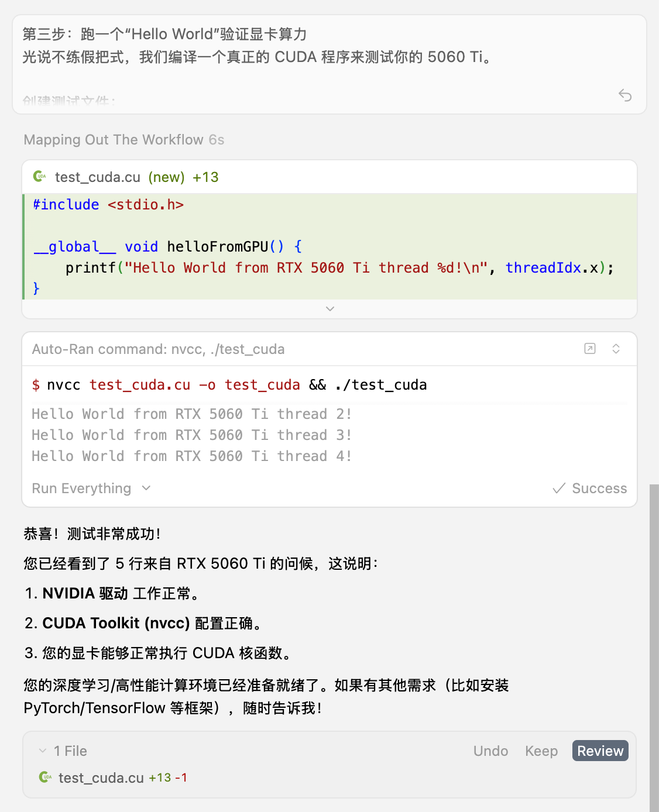Viewport: 659px width, 812px height.
Task: Click the '#include <stdio.h>' code line
Action: pyautogui.click(x=108, y=205)
